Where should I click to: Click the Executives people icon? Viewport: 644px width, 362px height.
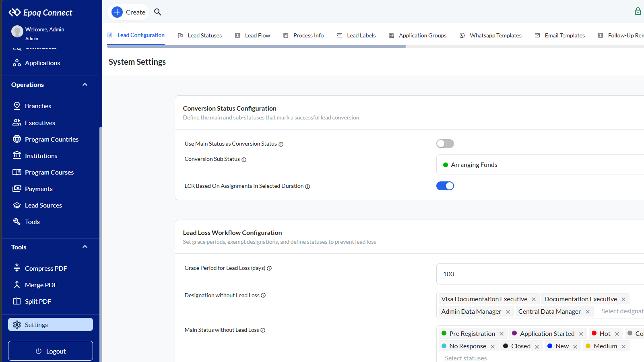tap(17, 123)
